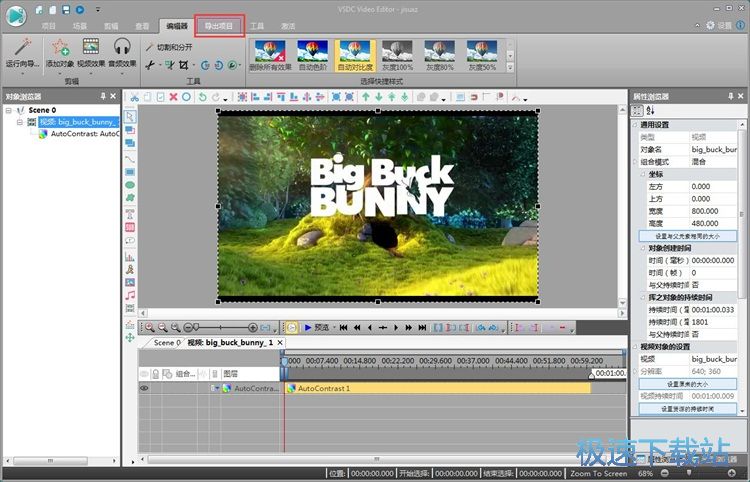Image resolution: width=750 pixels, height=482 pixels.
Task: Click the music note audio tool in the left strip
Action: point(130,295)
